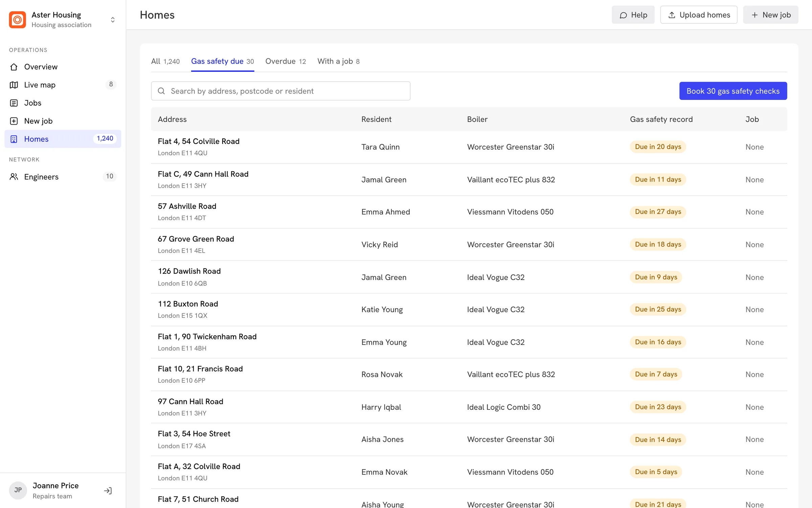Click the Due in 7 days badge
The height and width of the screenshot is (508, 812).
(656, 374)
